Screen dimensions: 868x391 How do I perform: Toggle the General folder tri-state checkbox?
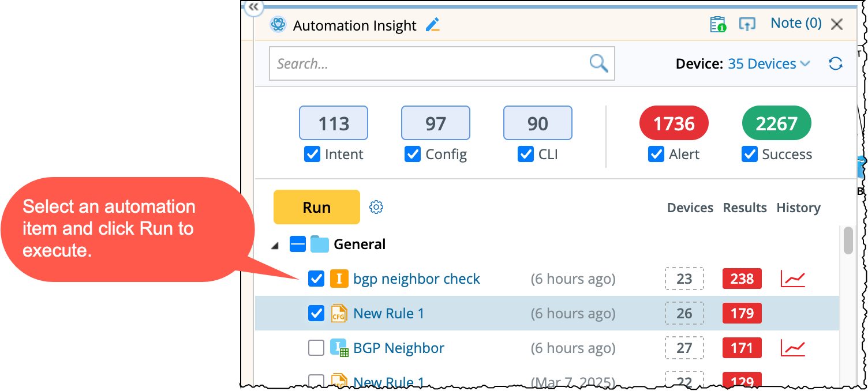pos(298,245)
